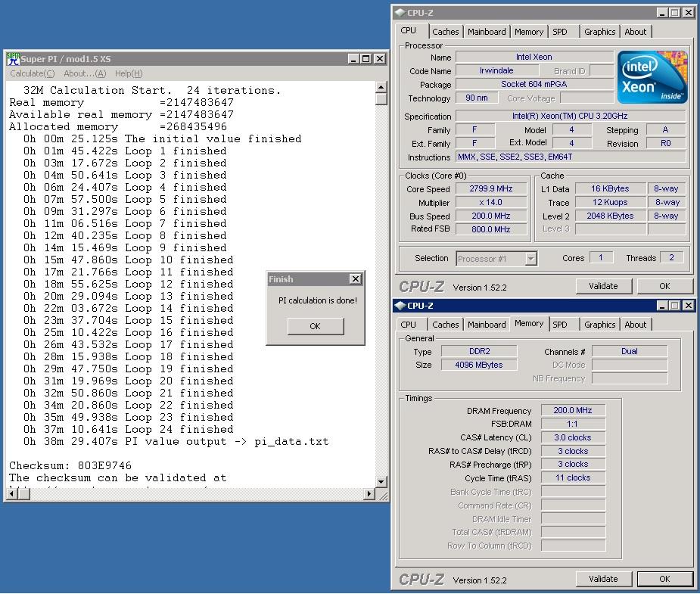Minimize the lower CPU-Z window
The height and width of the screenshot is (594, 700).
pyautogui.click(x=662, y=305)
